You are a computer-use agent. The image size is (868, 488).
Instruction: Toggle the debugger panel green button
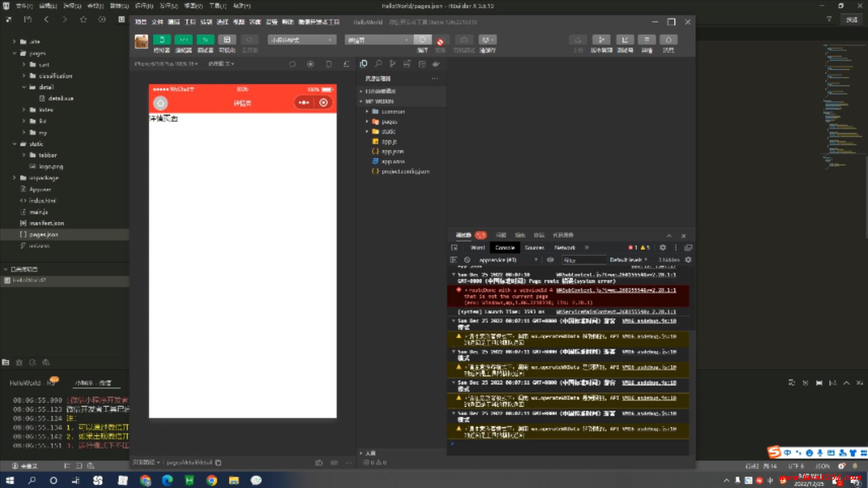[205, 40]
